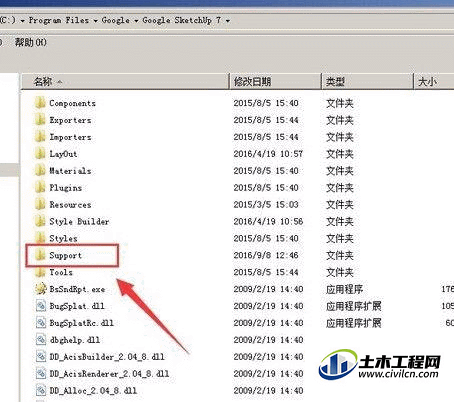The image size is (454, 402).
Task: Select the DD_Alloc_2.04_8.dll file icon
Action: click(x=41, y=390)
